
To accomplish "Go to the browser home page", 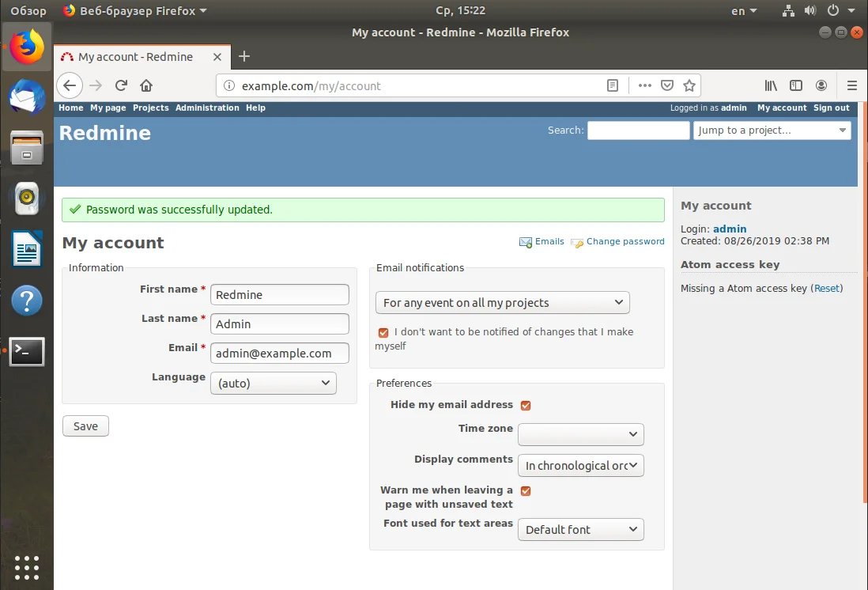I will [x=146, y=86].
